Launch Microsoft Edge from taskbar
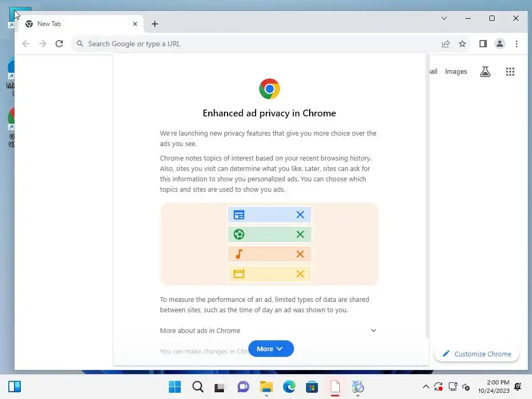532x399 pixels. [x=289, y=387]
